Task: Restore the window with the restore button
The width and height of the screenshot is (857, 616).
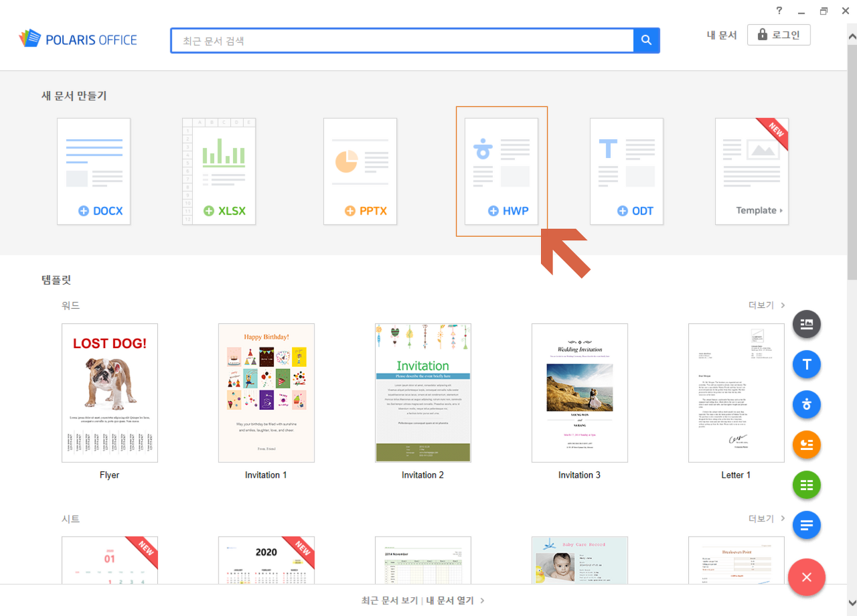Action: pyautogui.click(x=824, y=11)
